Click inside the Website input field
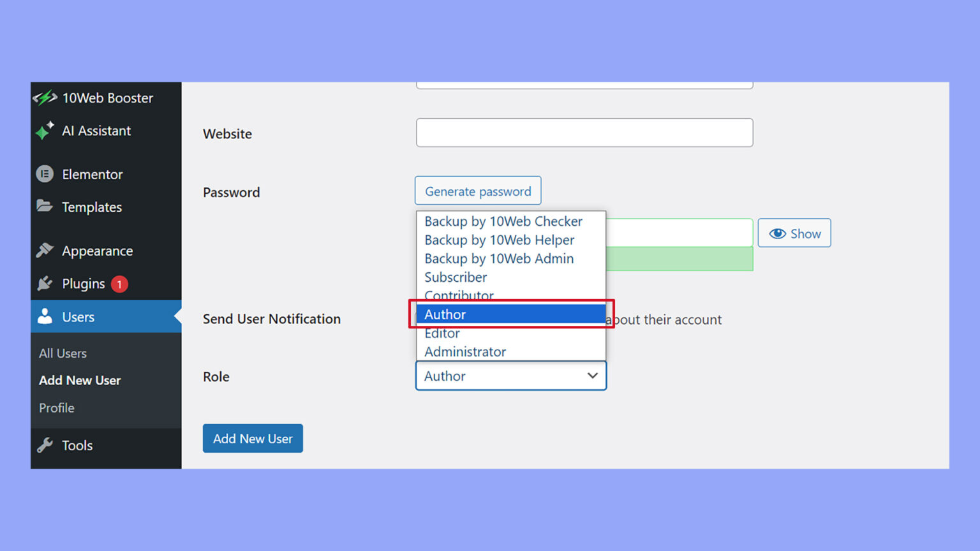 pos(584,132)
